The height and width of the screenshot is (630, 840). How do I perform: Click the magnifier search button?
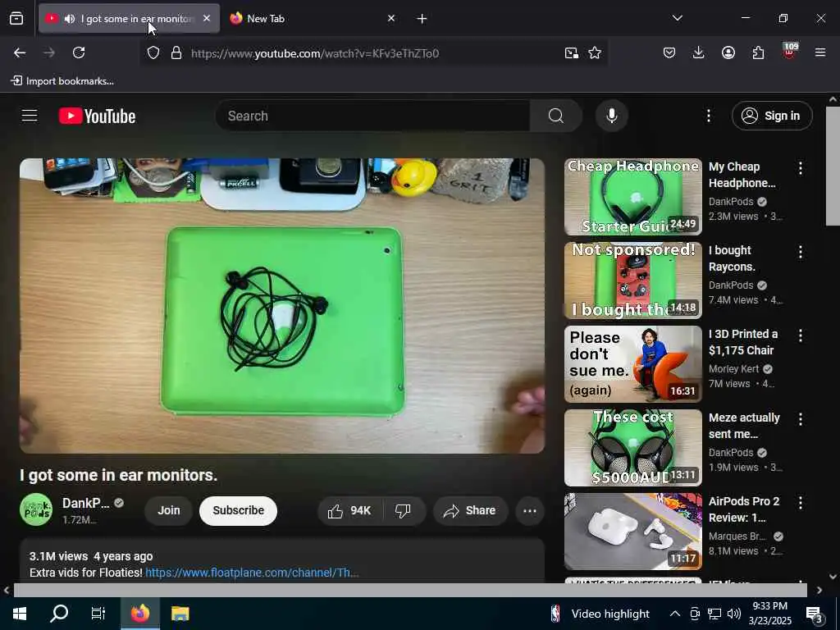556,116
